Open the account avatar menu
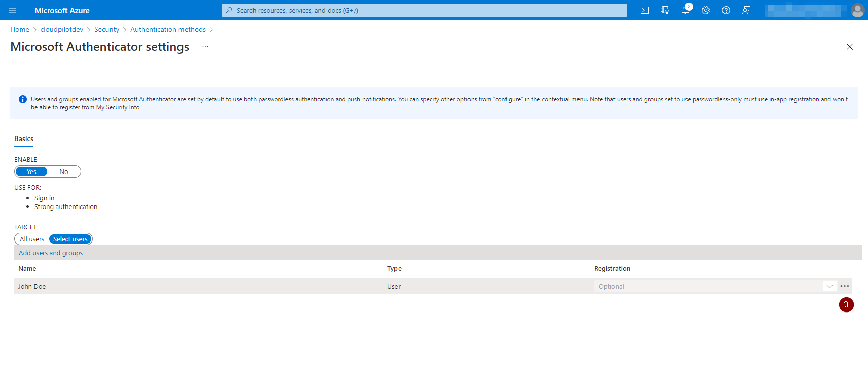Screen dimensions: 868x381 pos(857,10)
